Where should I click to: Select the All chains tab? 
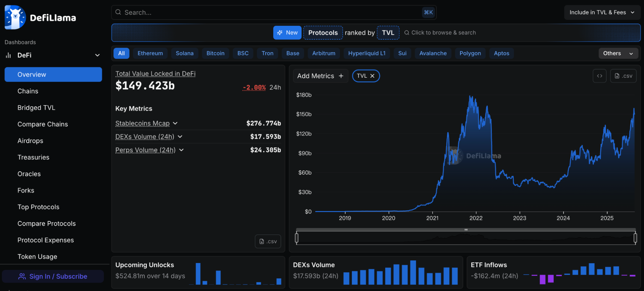coord(121,53)
